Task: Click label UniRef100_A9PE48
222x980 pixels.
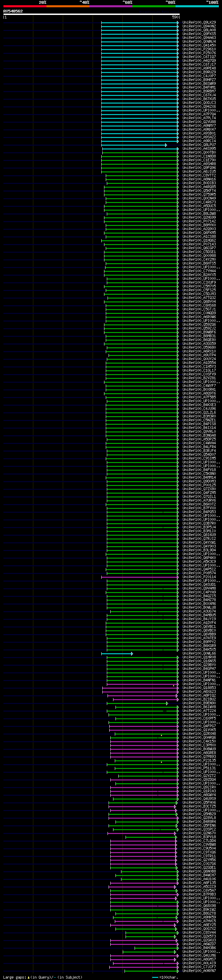Action: (x=199, y=68)
